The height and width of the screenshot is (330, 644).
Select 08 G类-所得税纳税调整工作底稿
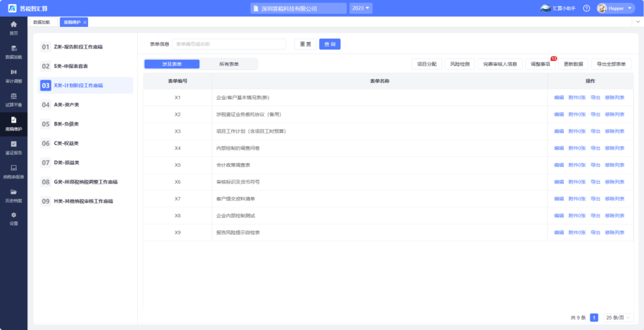(x=85, y=182)
